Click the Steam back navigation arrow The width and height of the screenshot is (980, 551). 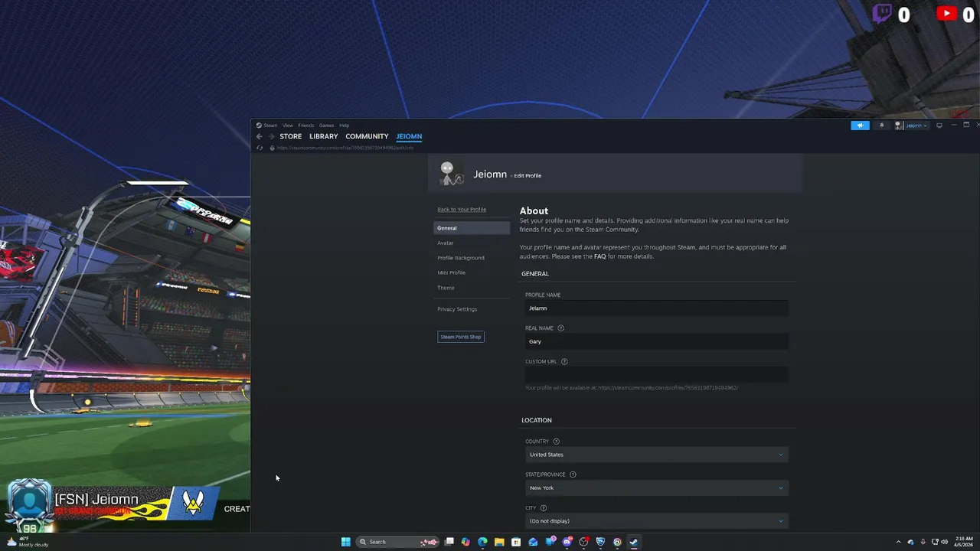(260, 136)
